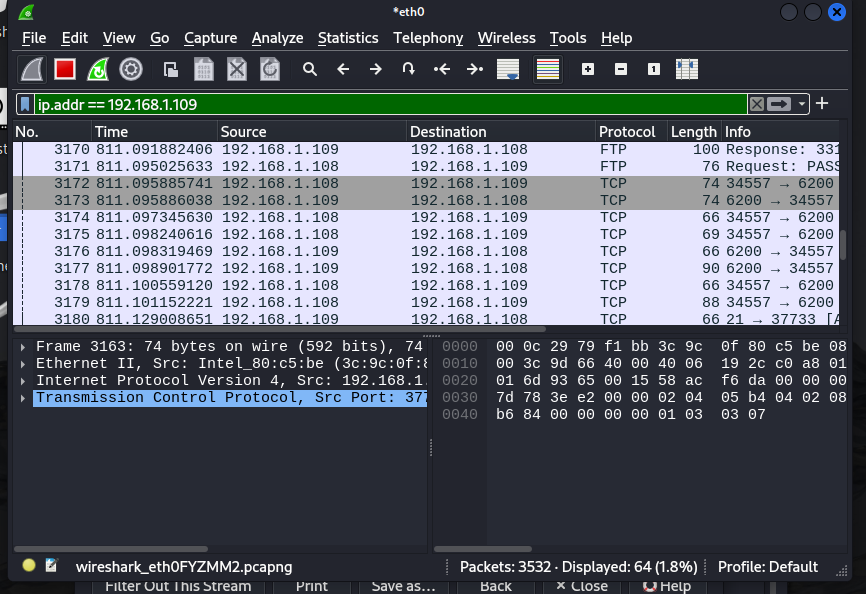Restart the current capture
The width and height of the screenshot is (866, 594).
point(97,69)
